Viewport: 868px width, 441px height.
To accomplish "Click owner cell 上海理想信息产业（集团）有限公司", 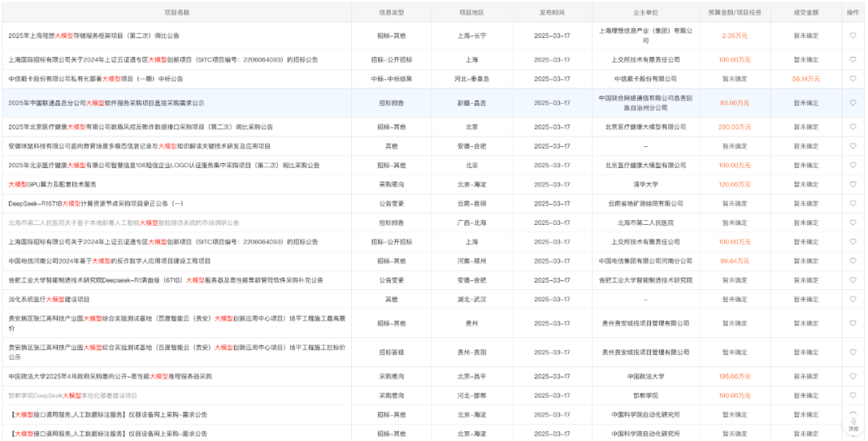I will click(645, 36).
